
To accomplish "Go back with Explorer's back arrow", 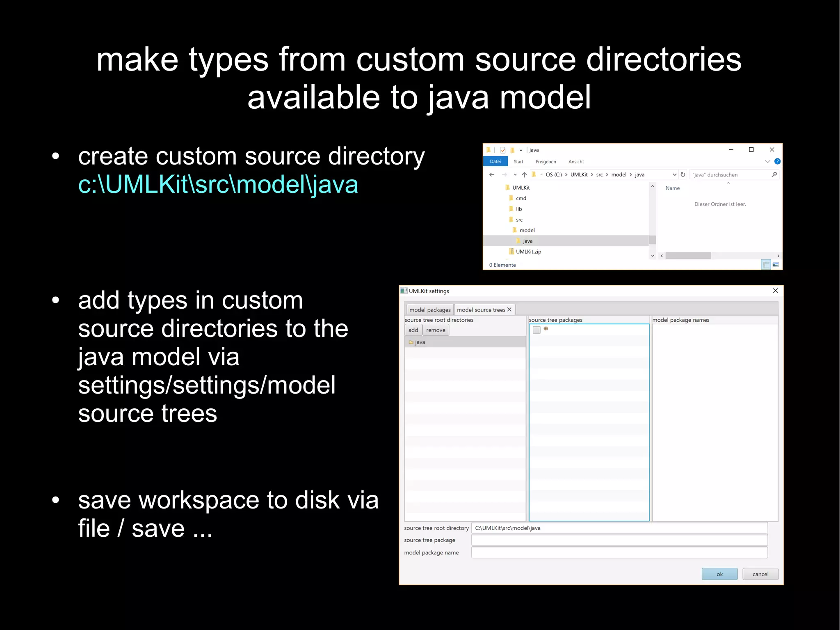I will (492, 174).
